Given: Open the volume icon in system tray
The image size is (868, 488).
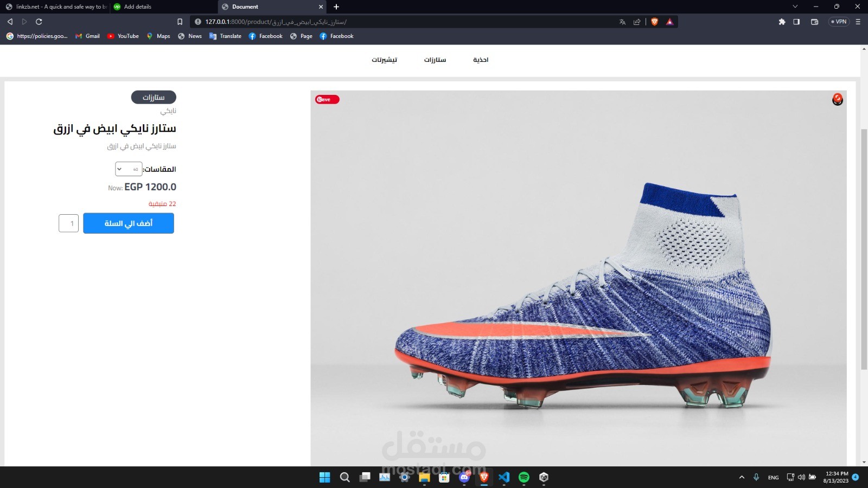Looking at the screenshot, I should pyautogui.click(x=801, y=477).
